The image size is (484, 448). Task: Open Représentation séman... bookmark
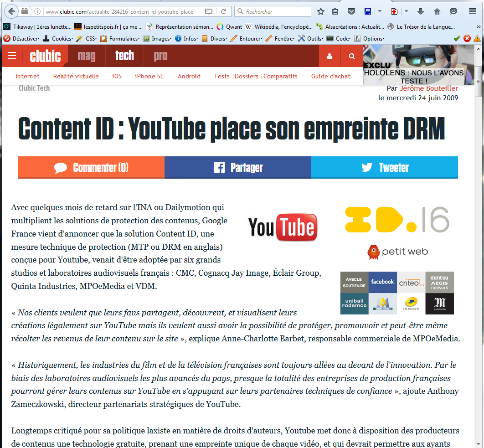180,27
